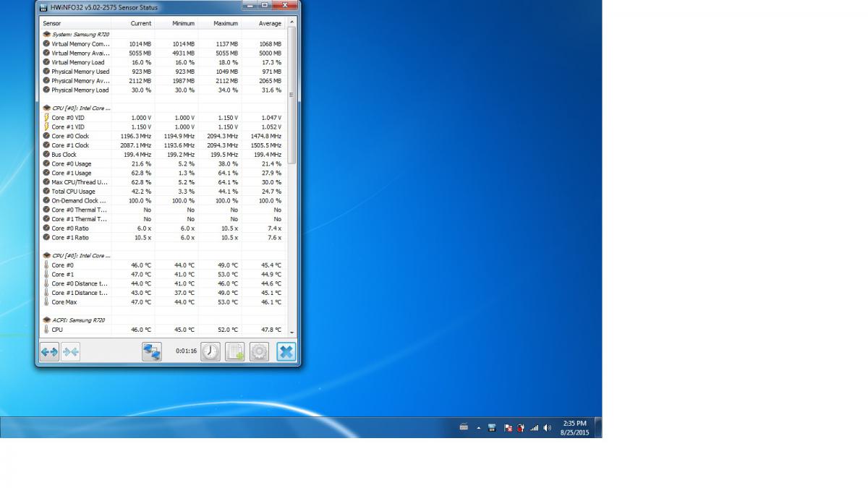Click the scrollbar down arrow in sensor list
The height and width of the screenshot is (488, 868).
click(292, 332)
